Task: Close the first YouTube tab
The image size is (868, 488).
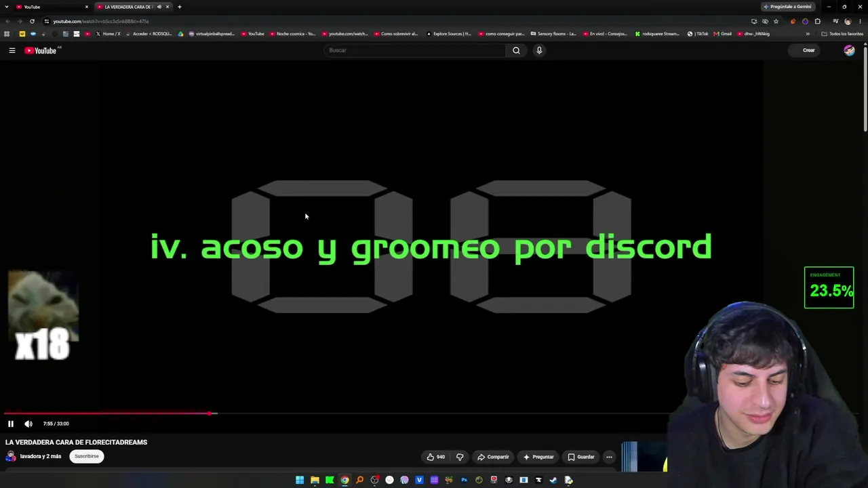Action: click(x=86, y=7)
